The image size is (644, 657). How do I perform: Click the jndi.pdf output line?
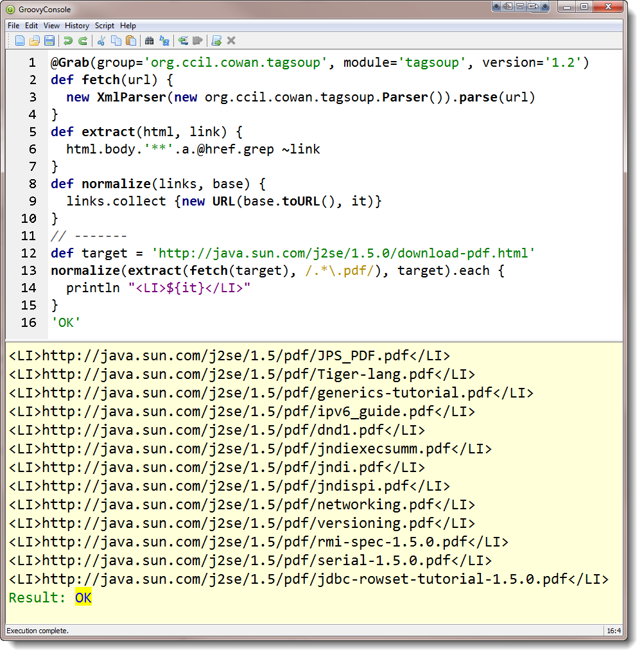[217, 468]
